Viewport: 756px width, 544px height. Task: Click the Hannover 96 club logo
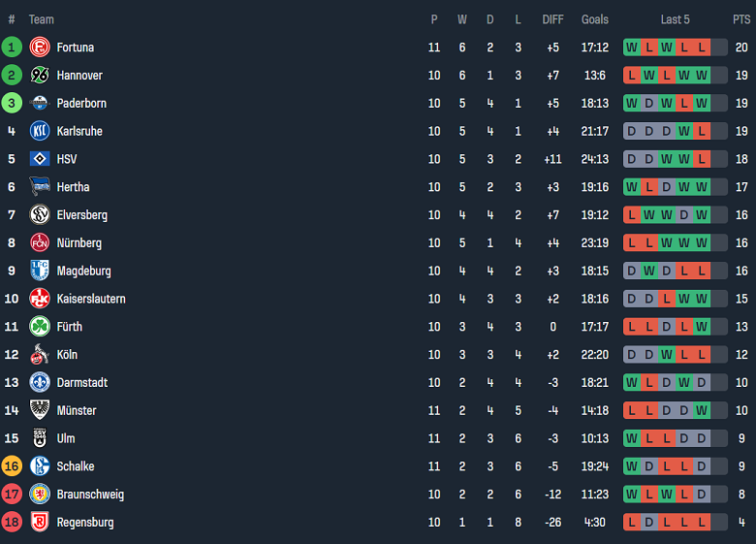pyautogui.click(x=40, y=75)
